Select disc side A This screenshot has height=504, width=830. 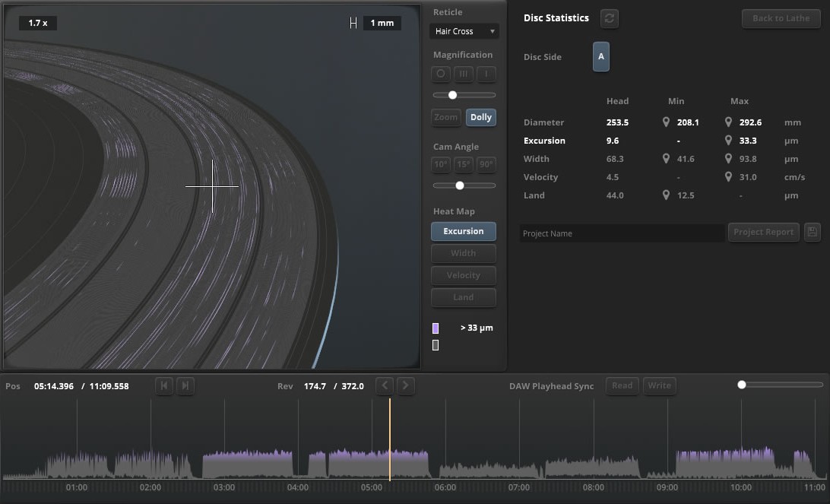click(x=600, y=57)
